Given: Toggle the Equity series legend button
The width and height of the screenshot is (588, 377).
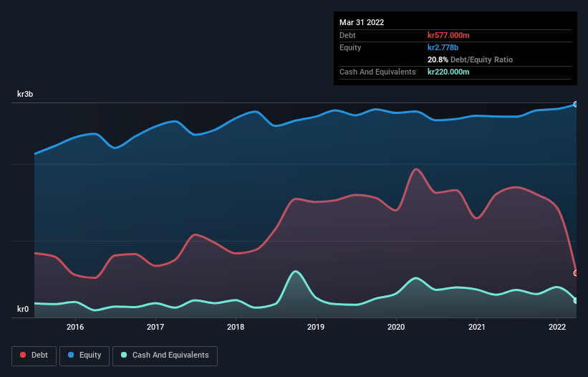Looking at the screenshot, I should (85, 355).
